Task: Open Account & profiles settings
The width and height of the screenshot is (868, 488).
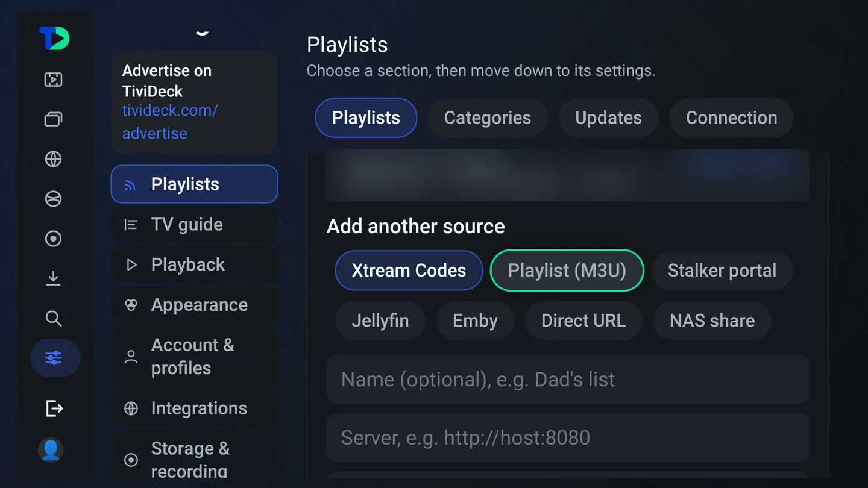Action: (194, 357)
